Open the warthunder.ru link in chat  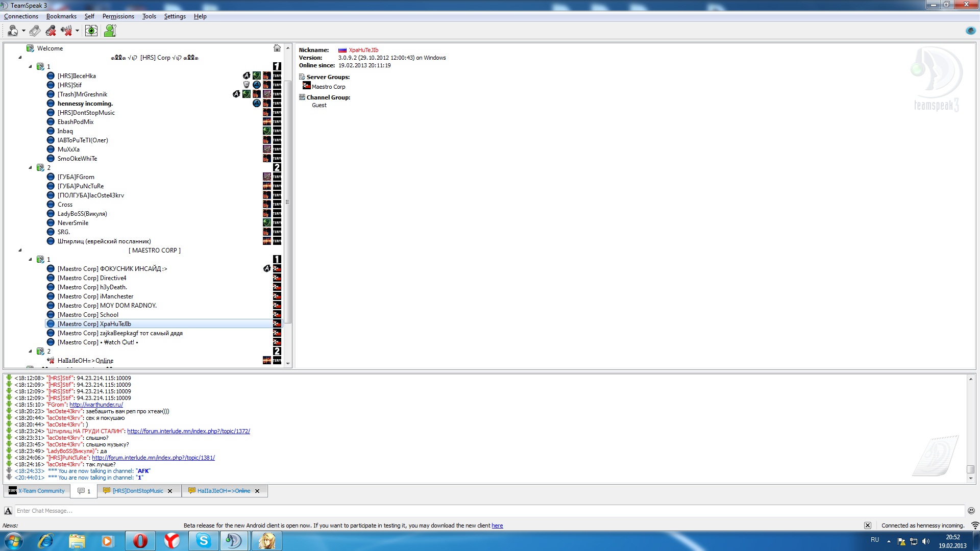tap(96, 405)
